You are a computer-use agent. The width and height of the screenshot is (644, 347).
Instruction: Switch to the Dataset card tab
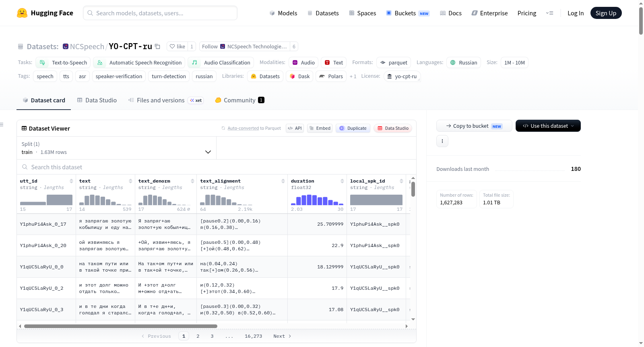click(44, 100)
